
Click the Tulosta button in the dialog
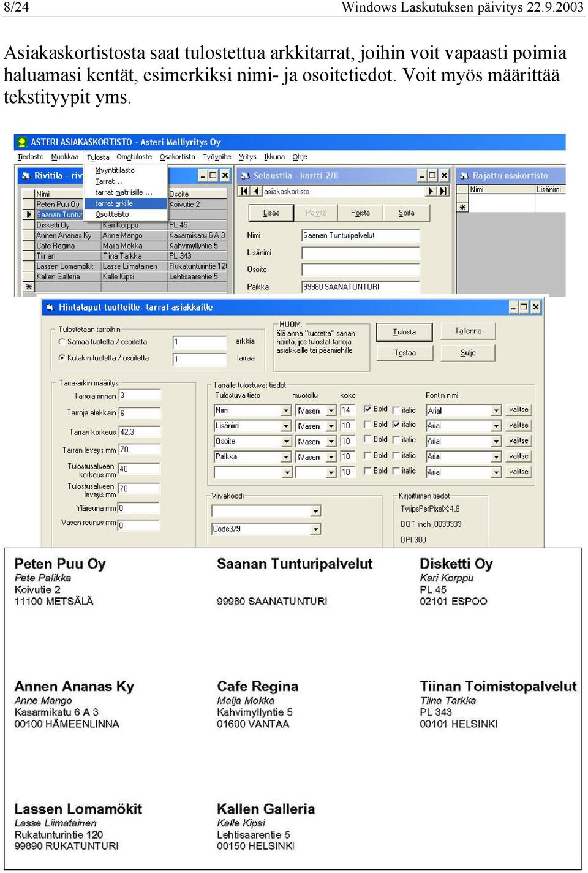point(404,332)
